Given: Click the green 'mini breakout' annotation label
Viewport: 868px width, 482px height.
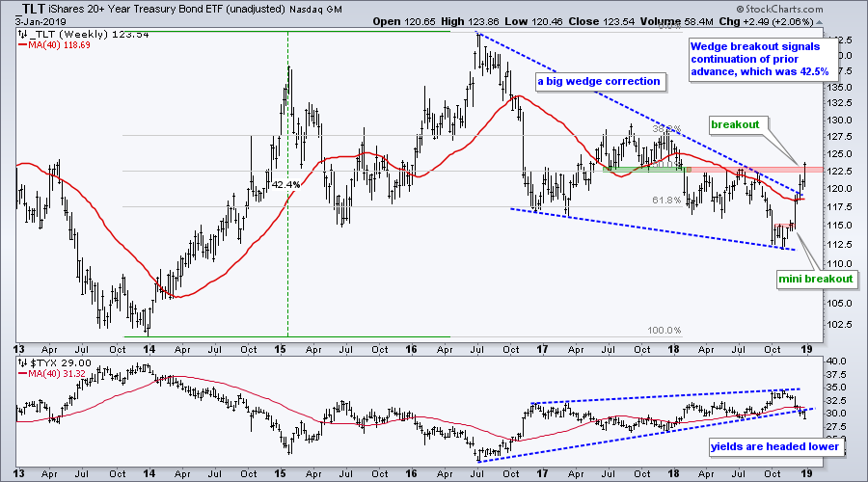Looking at the screenshot, I should click(x=815, y=279).
